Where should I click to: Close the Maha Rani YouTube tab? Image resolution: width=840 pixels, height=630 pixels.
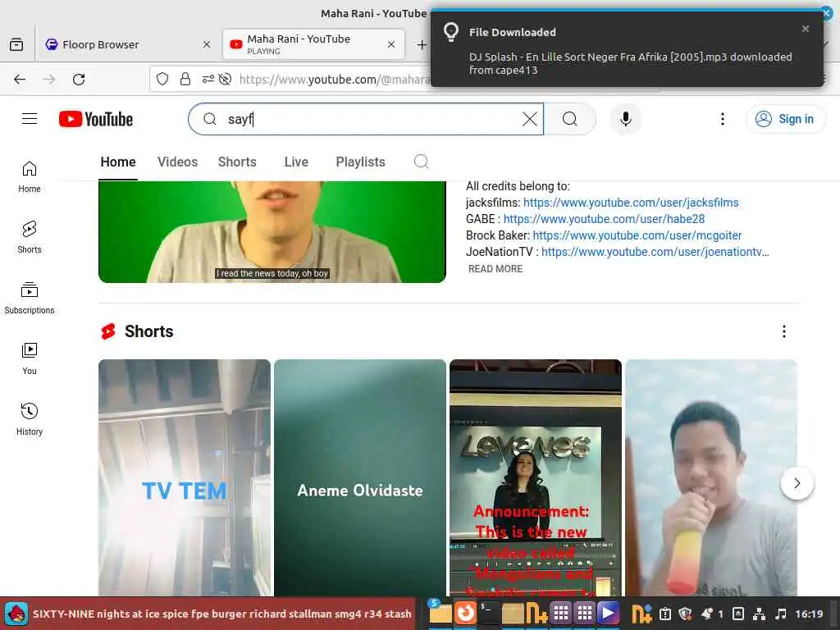tap(391, 44)
